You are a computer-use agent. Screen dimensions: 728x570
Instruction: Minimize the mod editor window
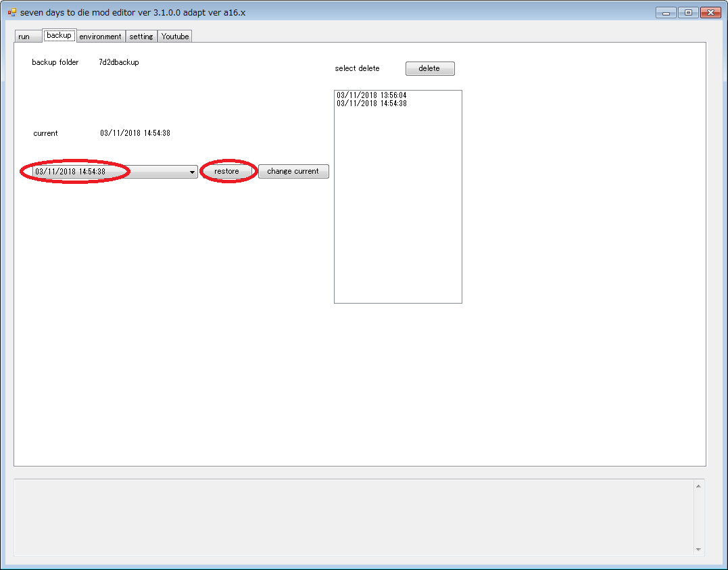point(666,13)
